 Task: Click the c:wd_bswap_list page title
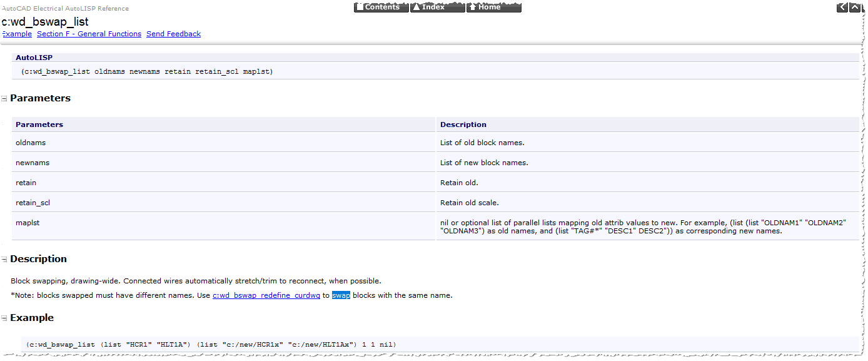coord(46,21)
